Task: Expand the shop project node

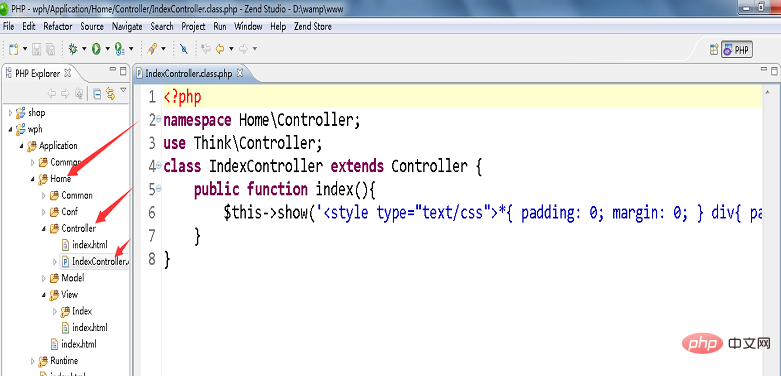Action: [x=10, y=113]
